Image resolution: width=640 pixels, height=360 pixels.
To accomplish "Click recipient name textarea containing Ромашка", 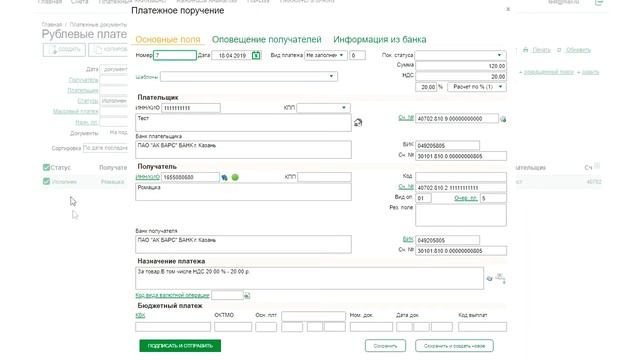I will pos(243,191).
